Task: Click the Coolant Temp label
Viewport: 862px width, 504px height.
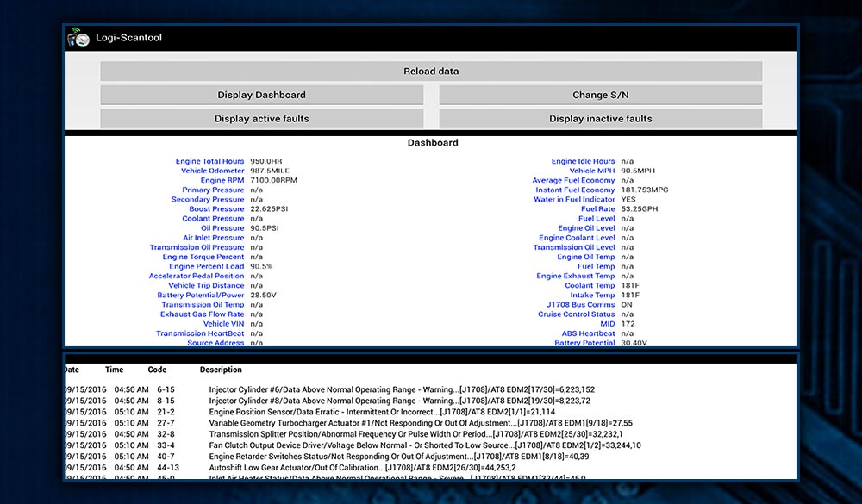Action: tap(590, 285)
